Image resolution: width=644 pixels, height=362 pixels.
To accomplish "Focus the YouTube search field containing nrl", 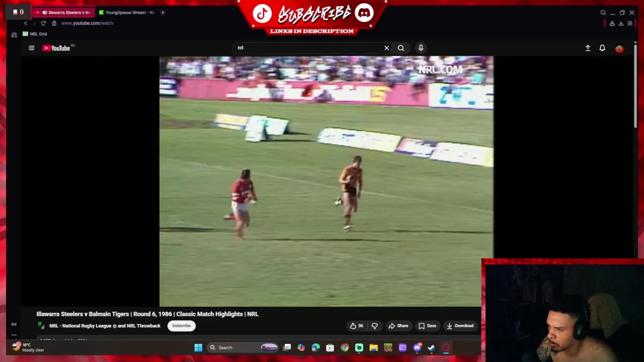I will [x=308, y=48].
